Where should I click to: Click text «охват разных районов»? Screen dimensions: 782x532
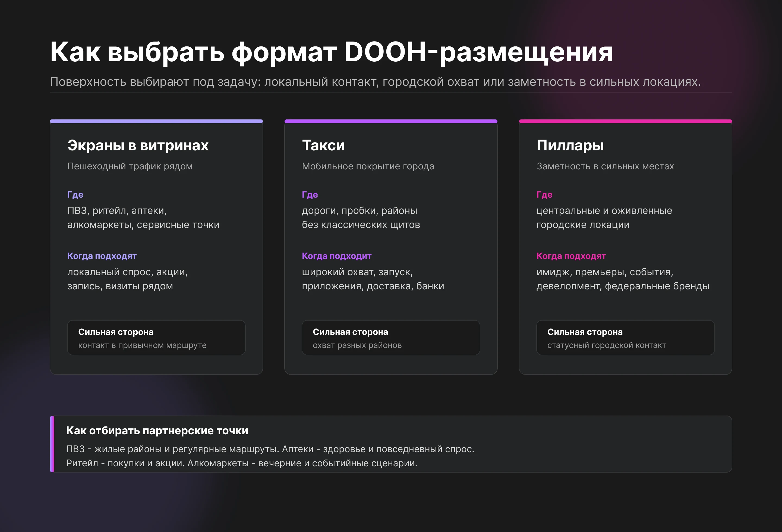(357, 345)
